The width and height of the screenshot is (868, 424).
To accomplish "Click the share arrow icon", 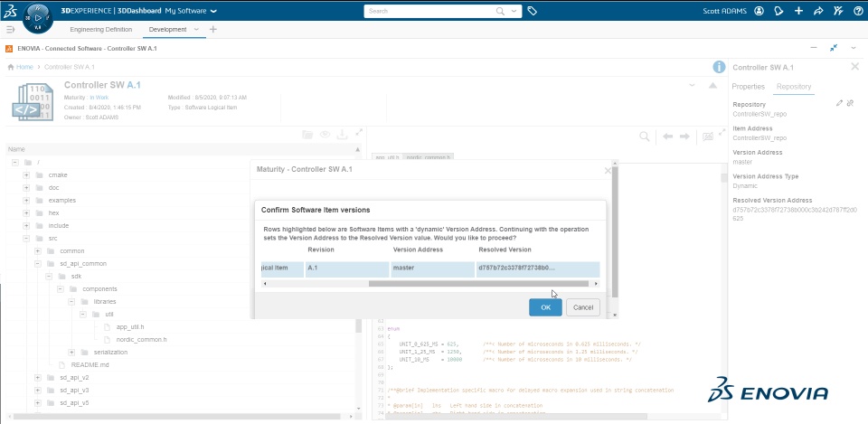I will click(819, 11).
